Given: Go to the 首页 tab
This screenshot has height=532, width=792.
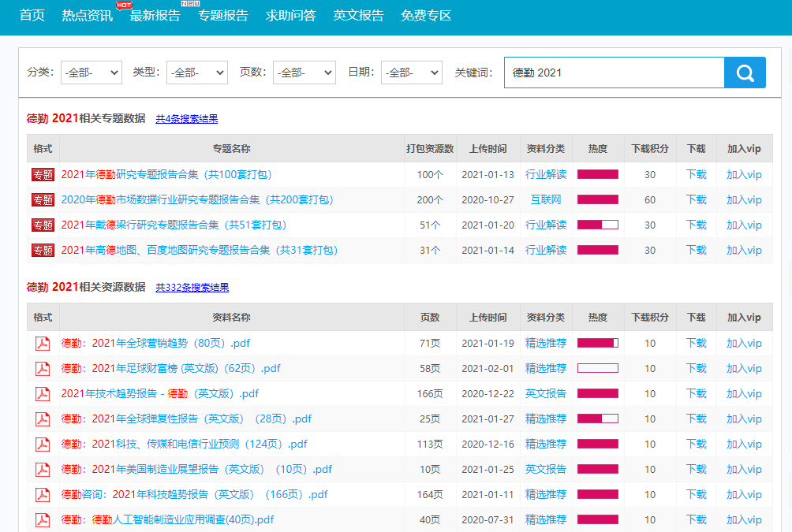Looking at the screenshot, I should 32,16.
